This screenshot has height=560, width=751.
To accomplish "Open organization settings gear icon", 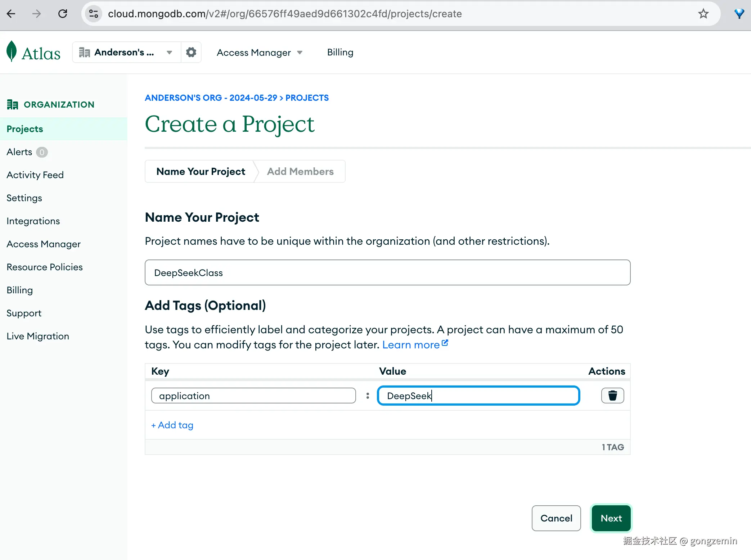I will pos(191,52).
